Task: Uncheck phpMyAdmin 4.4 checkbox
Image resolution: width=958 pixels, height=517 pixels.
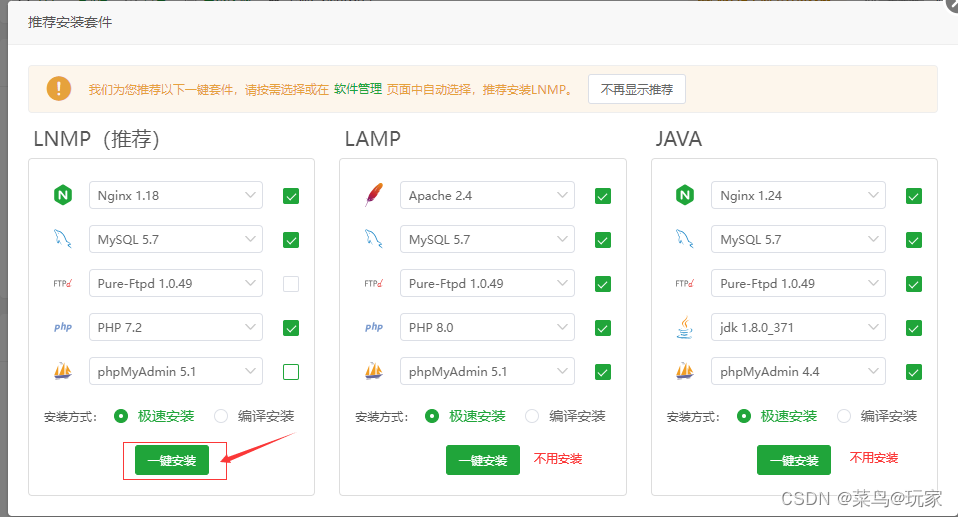Action: point(914,372)
